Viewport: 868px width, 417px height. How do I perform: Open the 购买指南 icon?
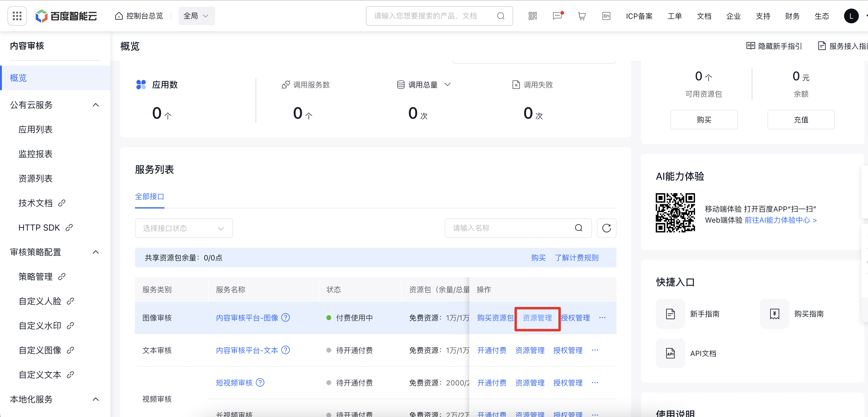coord(775,314)
